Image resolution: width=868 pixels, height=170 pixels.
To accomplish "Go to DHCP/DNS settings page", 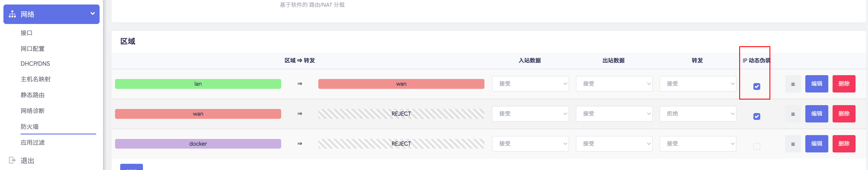I will point(35,64).
